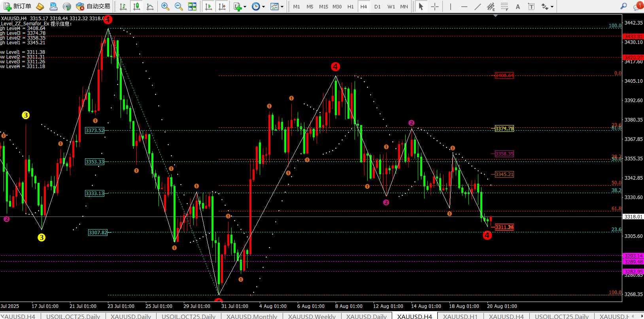Toggle the chart auto-scroll button
The height and width of the screenshot is (319, 644).
pyautogui.click(x=208, y=6)
